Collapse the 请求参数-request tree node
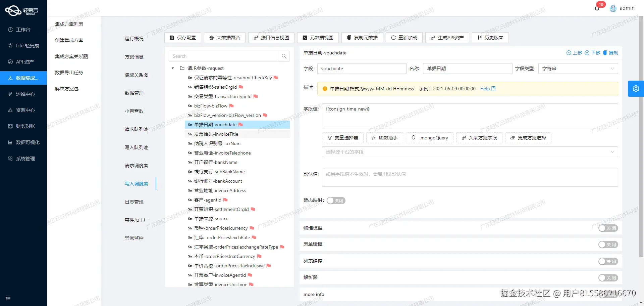The width and height of the screenshot is (644, 306). 172,68
